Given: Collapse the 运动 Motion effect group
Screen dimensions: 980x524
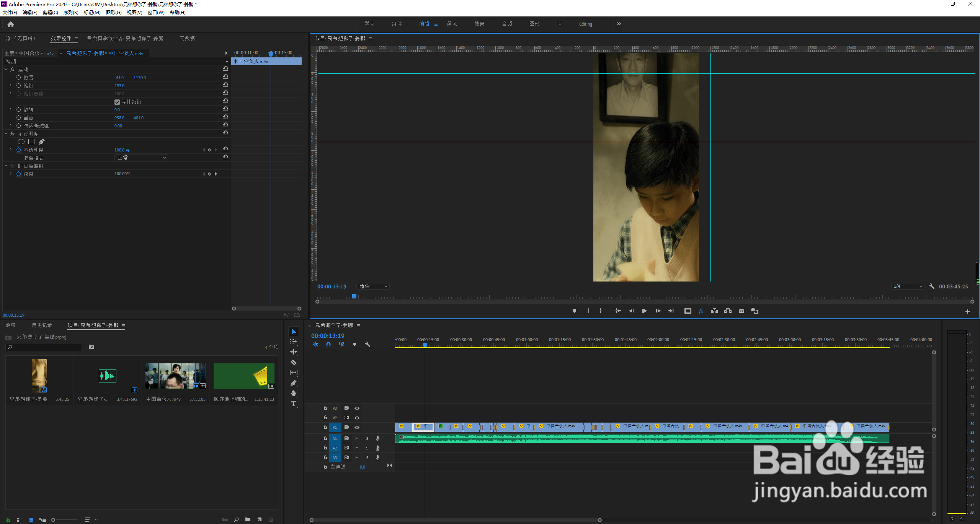Looking at the screenshot, I should [6, 70].
